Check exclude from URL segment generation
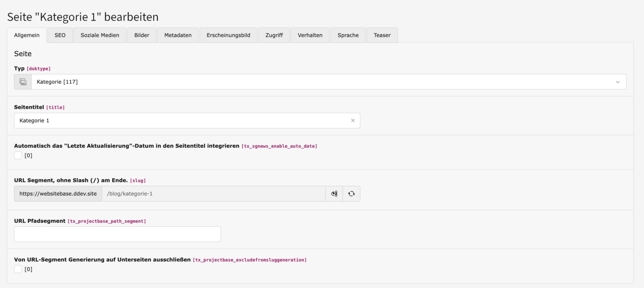Viewport: 644px width, 288px height. click(x=18, y=269)
